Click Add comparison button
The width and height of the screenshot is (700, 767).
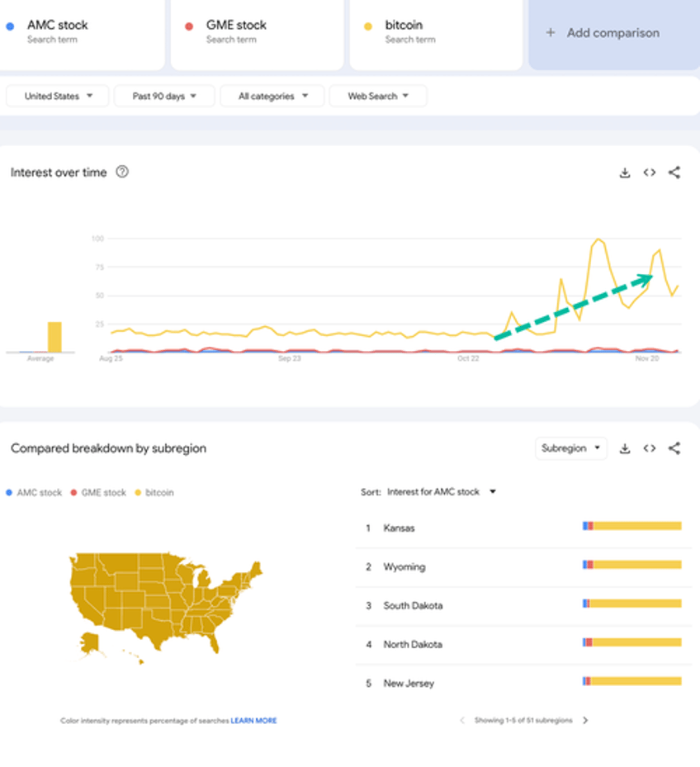click(614, 33)
